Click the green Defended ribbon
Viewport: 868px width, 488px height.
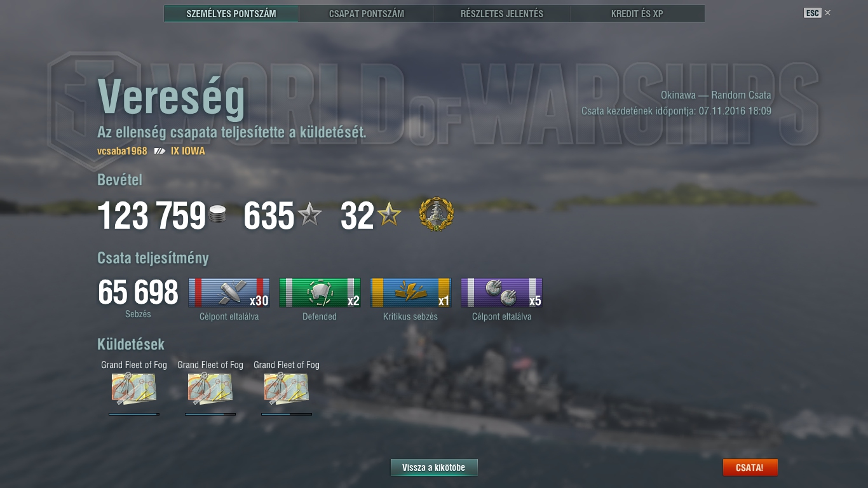pyautogui.click(x=320, y=293)
